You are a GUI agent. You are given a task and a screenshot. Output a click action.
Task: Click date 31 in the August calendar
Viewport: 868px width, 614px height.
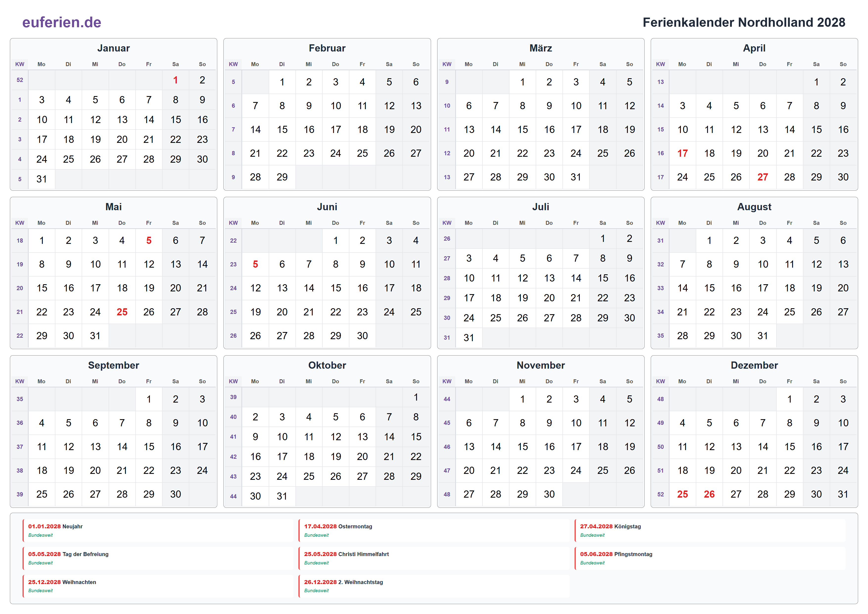[x=763, y=335]
